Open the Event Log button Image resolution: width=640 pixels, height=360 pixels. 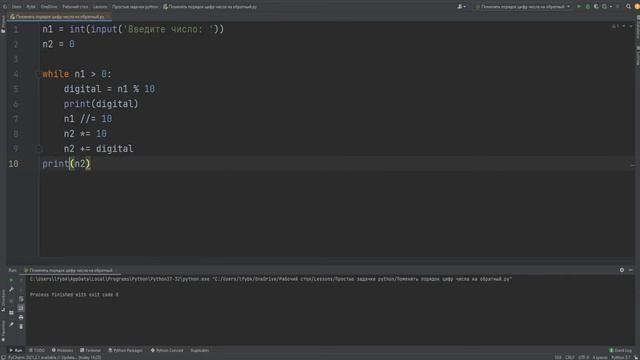point(620,350)
